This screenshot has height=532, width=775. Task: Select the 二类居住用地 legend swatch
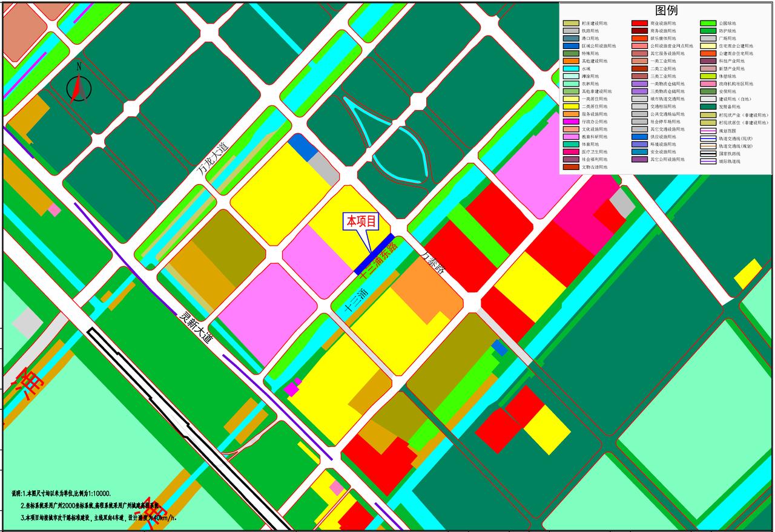coord(571,107)
